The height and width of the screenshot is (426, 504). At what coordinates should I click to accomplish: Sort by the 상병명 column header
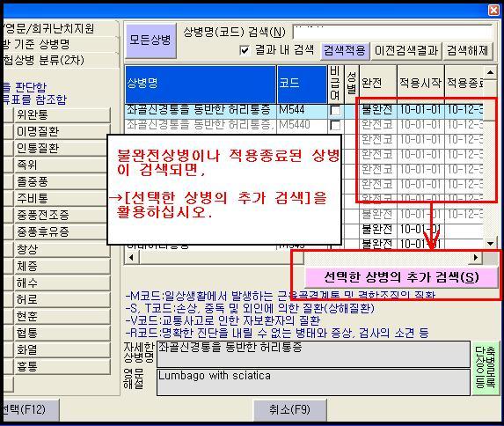[201, 84]
